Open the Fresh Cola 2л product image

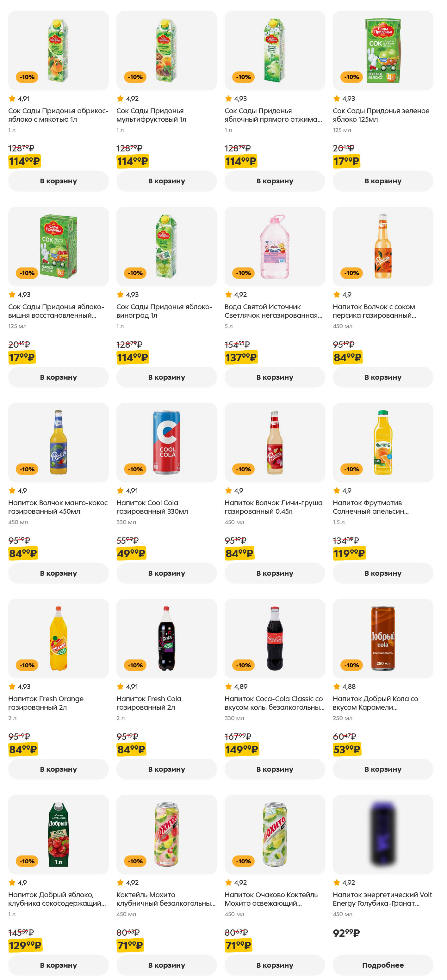point(166,638)
